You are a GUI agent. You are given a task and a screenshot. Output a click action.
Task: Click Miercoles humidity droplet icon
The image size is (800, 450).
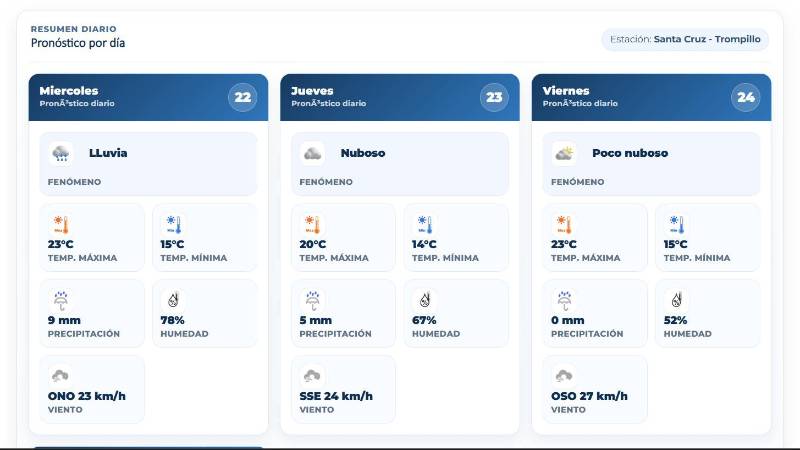pos(173,301)
